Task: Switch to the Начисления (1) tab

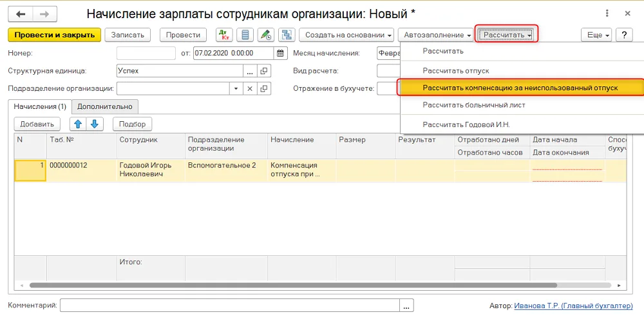Action: click(x=40, y=106)
